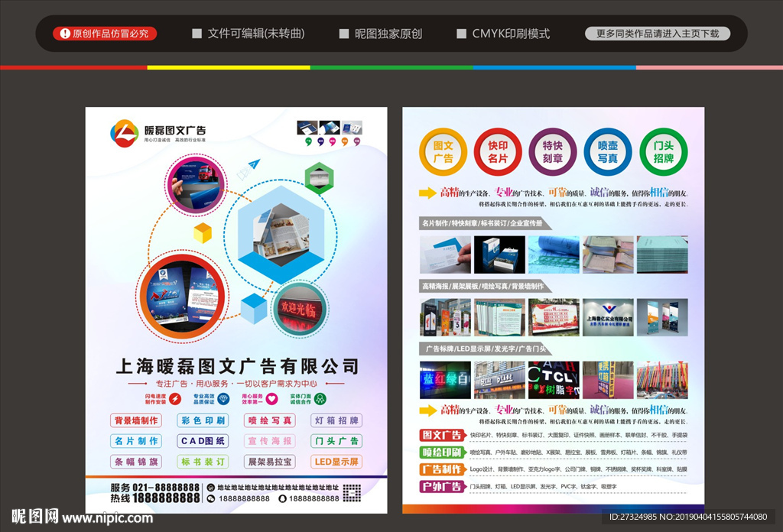
Task: Click the storefront 实体门面 icon
Action: point(320,399)
